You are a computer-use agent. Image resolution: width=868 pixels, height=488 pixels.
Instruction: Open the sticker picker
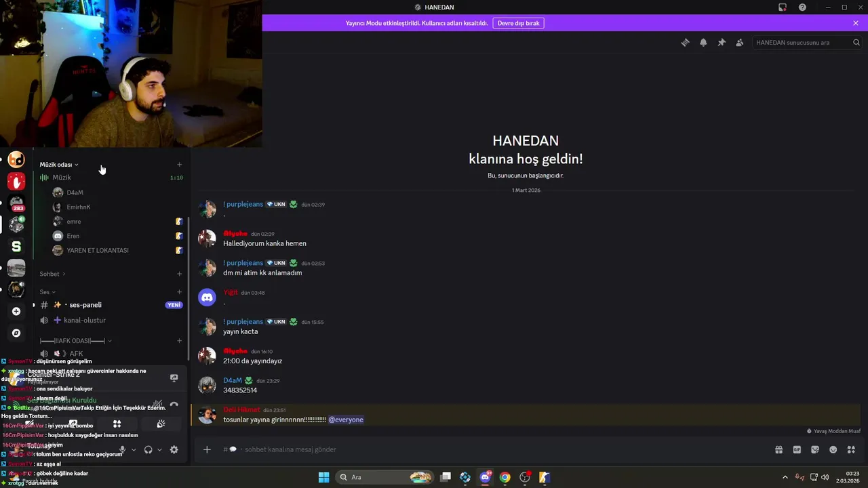pyautogui.click(x=815, y=449)
